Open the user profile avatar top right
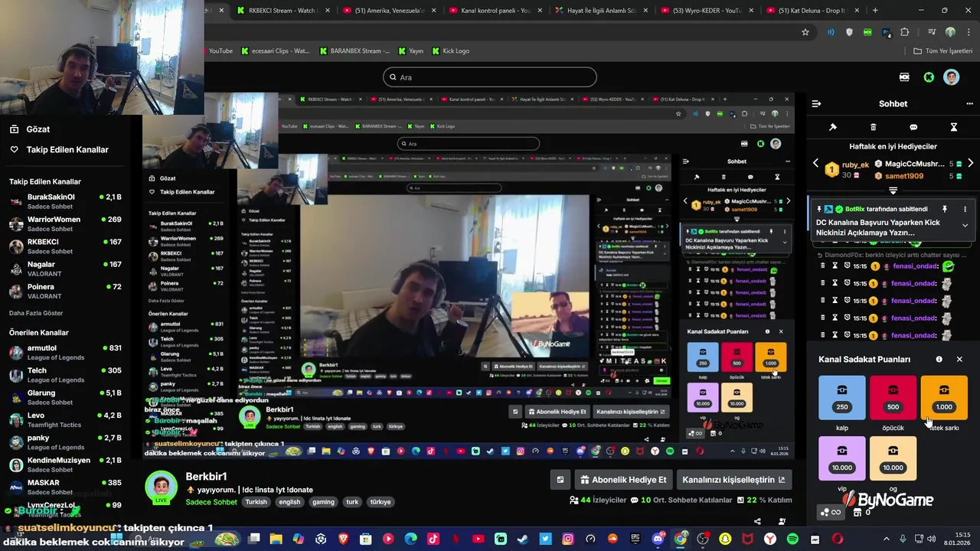Viewport: 980px width, 551px height. pyautogui.click(x=951, y=77)
